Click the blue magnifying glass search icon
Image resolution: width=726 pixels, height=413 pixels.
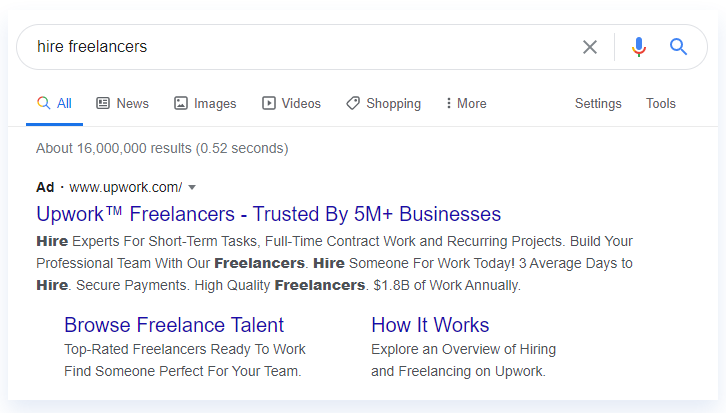pos(678,47)
